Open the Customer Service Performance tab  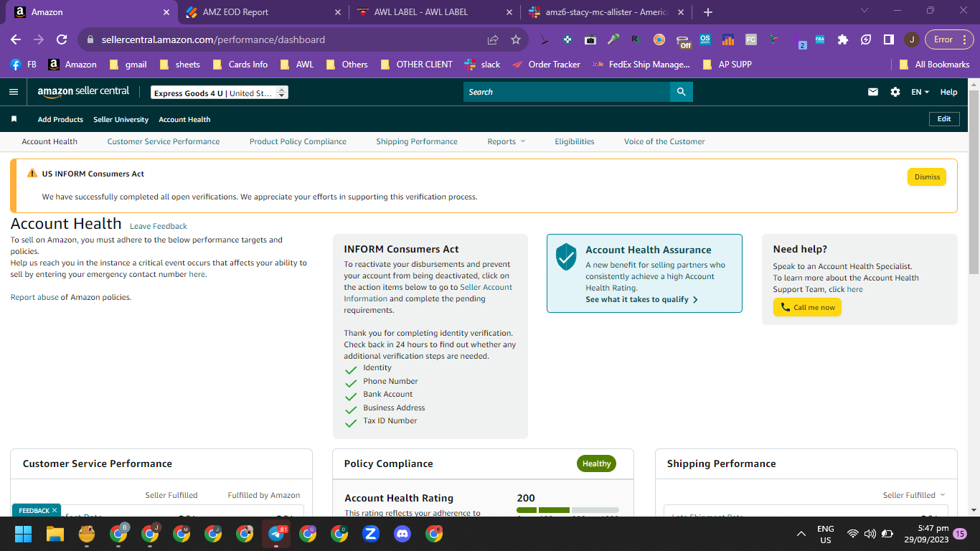click(x=164, y=141)
